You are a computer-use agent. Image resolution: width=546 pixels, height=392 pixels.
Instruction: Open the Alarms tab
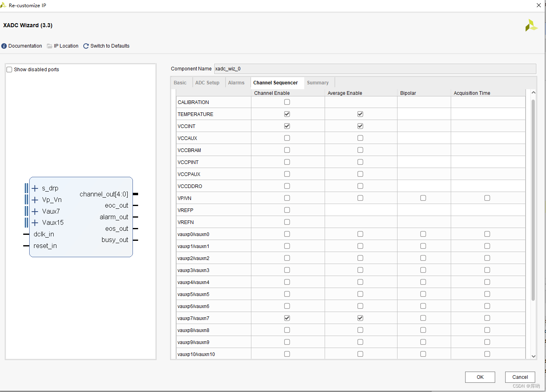click(x=236, y=83)
